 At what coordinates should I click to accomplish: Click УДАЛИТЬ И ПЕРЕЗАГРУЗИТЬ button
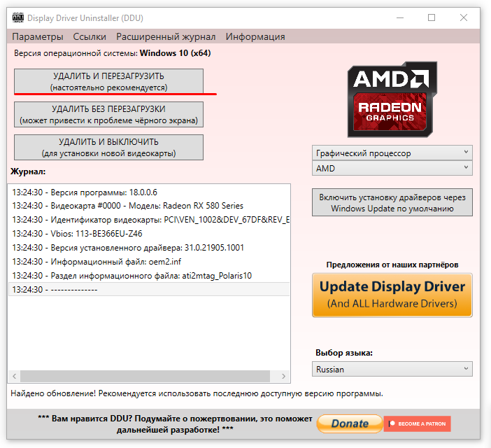pyautogui.click(x=108, y=81)
